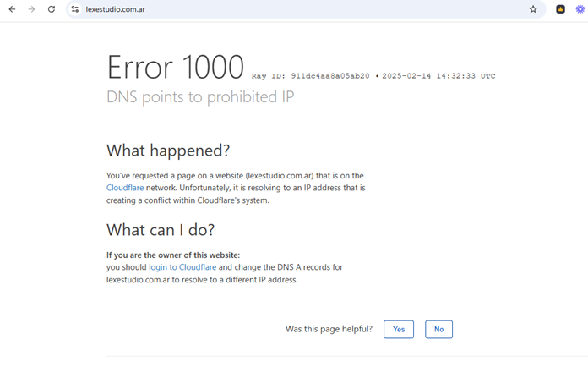The width and height of the screenshot is (588, 367).
Task: Click the browser forward arrow
Action: 31,9
